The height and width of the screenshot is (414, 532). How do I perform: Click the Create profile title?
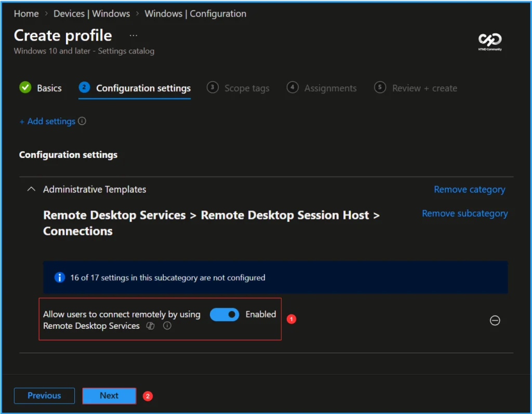tap(63, 35)
